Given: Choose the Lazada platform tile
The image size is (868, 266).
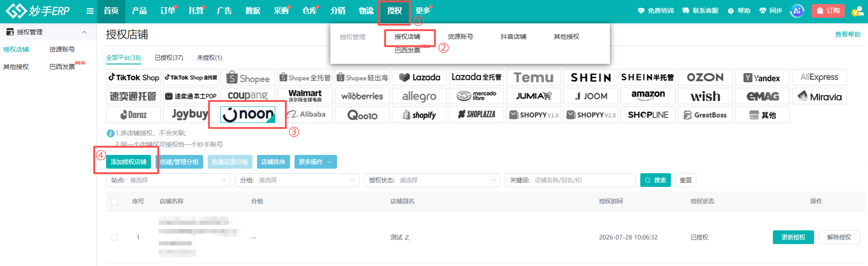Looking at the screenshot, I should tap(419, 77).
